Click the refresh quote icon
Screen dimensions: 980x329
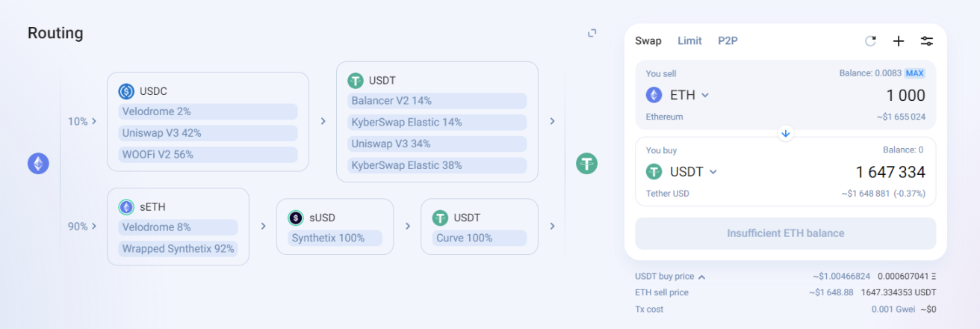coord(870,41)
